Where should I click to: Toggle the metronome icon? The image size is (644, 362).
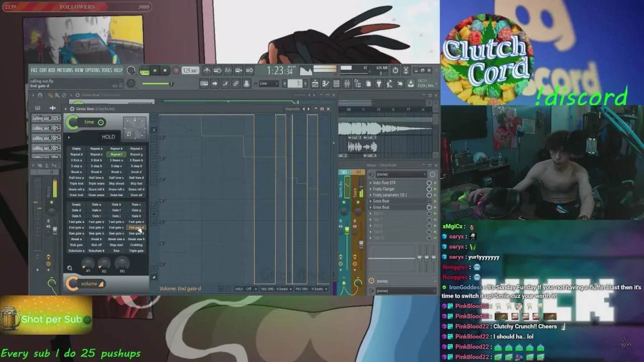click(x=207, y=70)
